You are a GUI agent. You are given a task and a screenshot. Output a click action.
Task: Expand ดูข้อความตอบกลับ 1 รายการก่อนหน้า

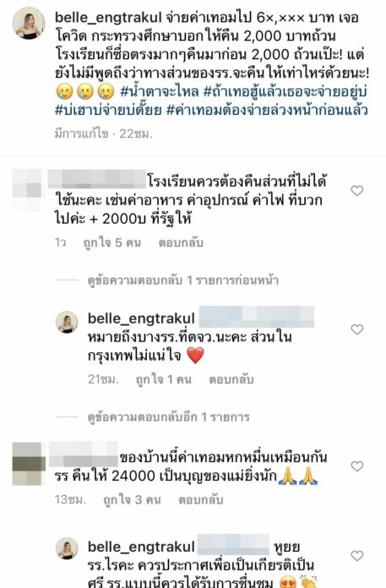tap(183, 280)
